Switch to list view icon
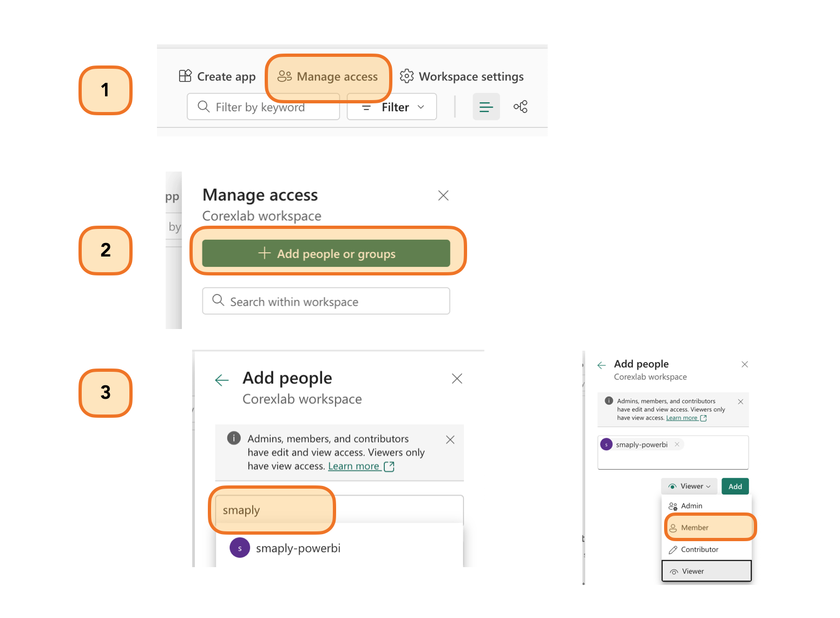The width and height of the screenshot is (840, 618). pyautogui.click(x=486, y=107)
